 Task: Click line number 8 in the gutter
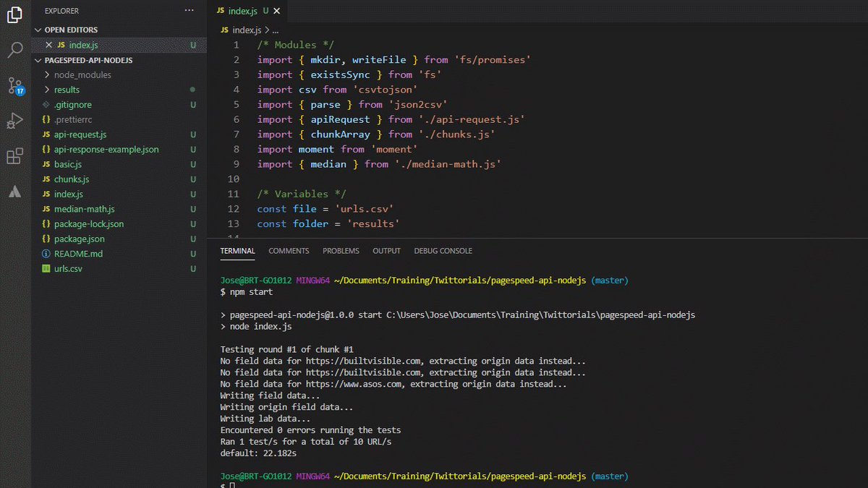[235, 149]
